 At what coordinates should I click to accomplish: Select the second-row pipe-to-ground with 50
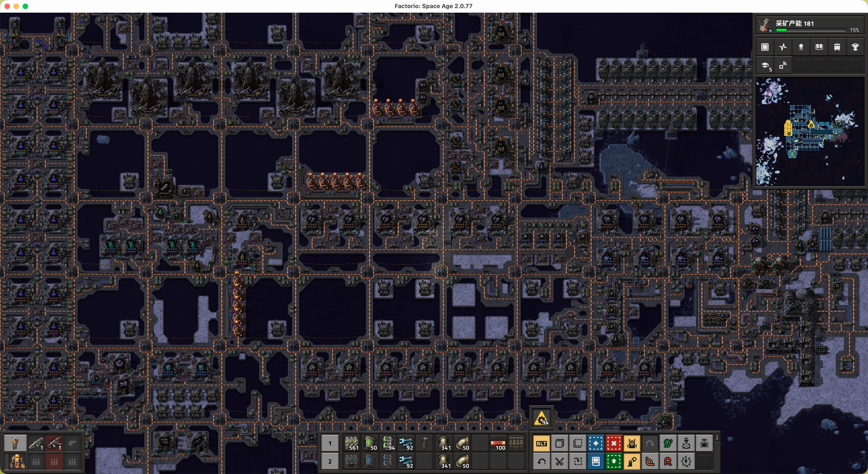tap(462, 462)
